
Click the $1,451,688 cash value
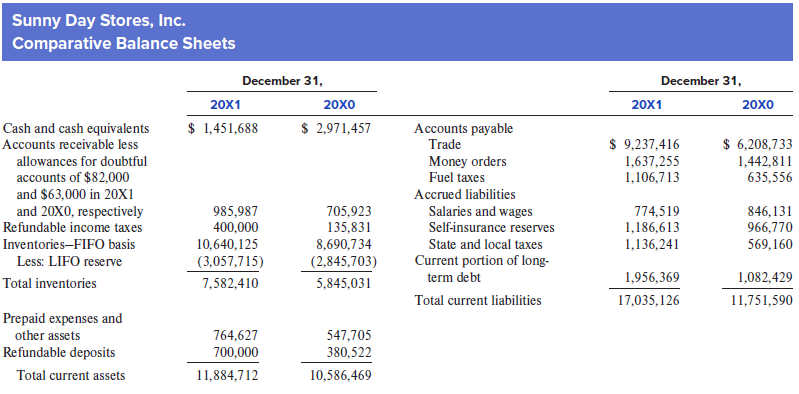coord(223,128)
